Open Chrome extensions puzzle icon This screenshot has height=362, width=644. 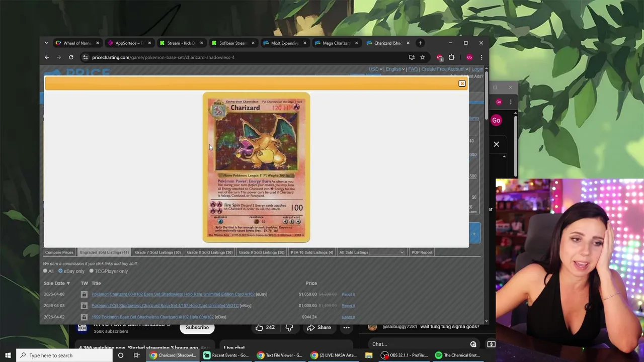451,57
